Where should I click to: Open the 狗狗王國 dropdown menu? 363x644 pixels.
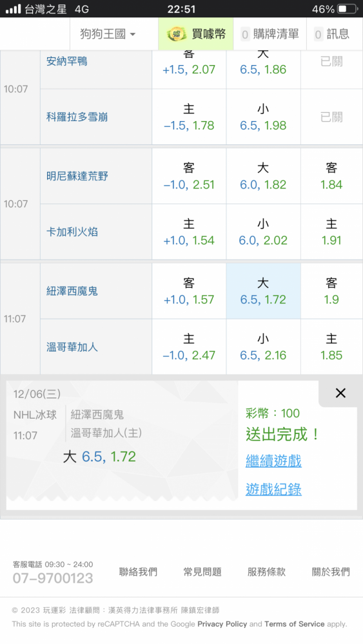[108, 33]
